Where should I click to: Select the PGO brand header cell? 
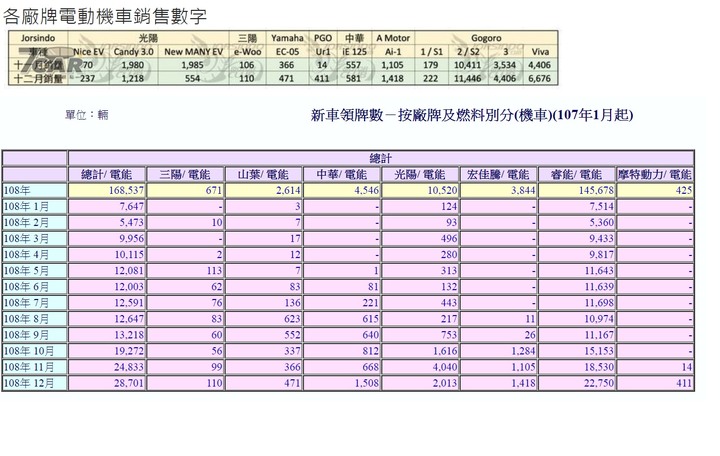coord(322,38)
